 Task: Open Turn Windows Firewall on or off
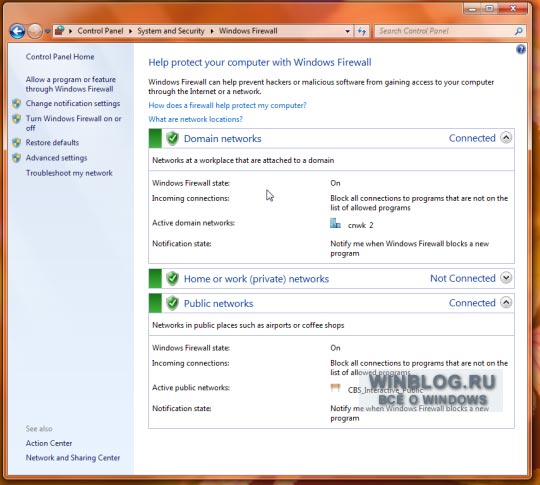[73, 123]
